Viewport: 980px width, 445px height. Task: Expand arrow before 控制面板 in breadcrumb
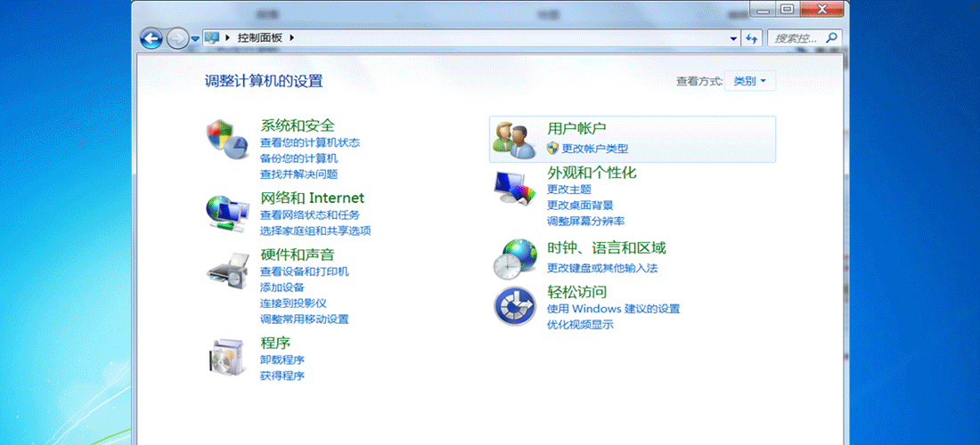[228, 38]
